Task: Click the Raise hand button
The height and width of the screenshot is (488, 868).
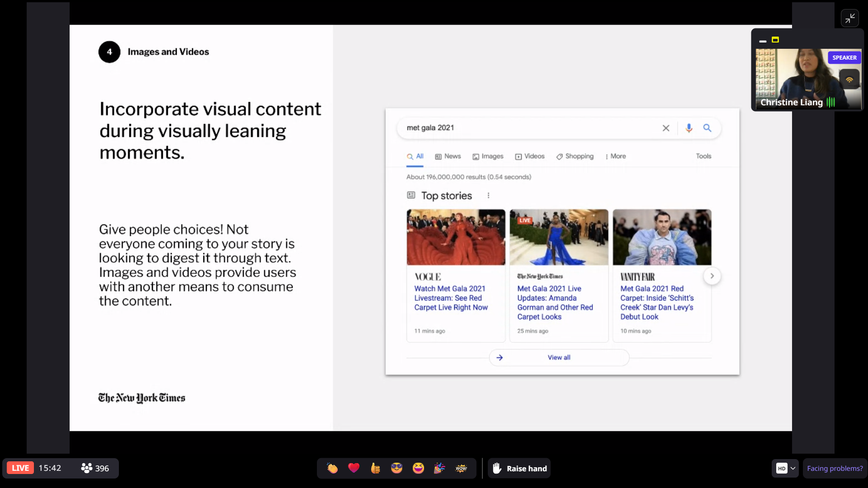Action: [519, 468]
